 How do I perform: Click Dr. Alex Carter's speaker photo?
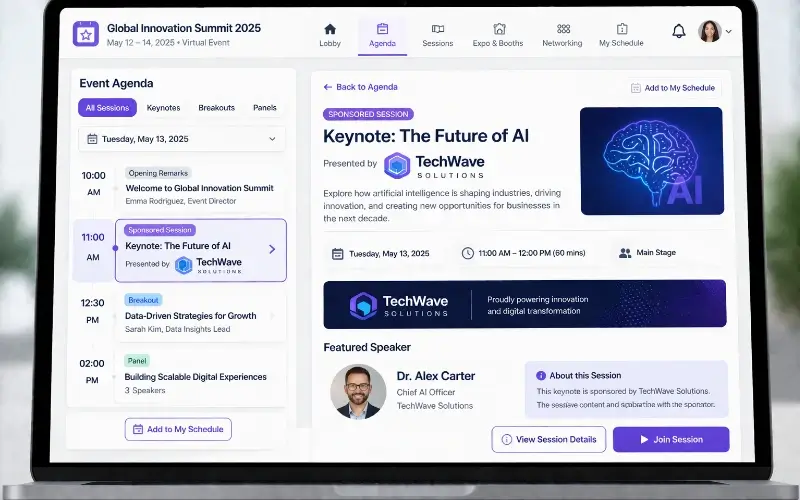[358, 391]
